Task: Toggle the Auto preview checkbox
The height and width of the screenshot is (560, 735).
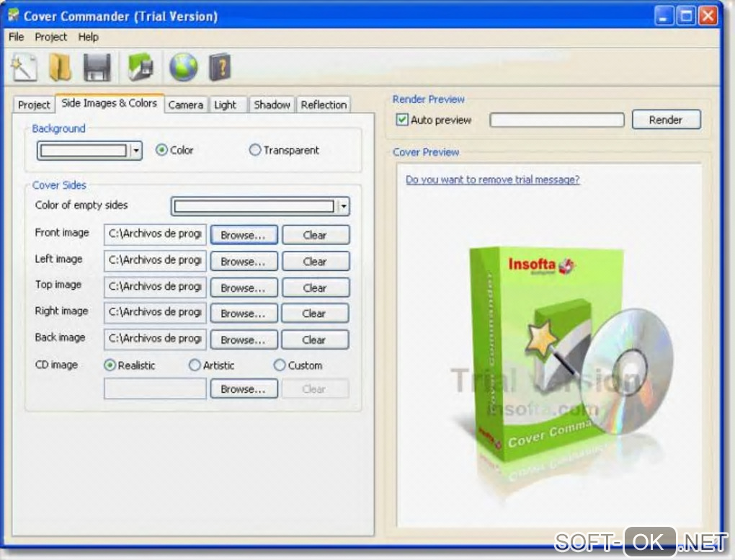Action: pos(401,120)
